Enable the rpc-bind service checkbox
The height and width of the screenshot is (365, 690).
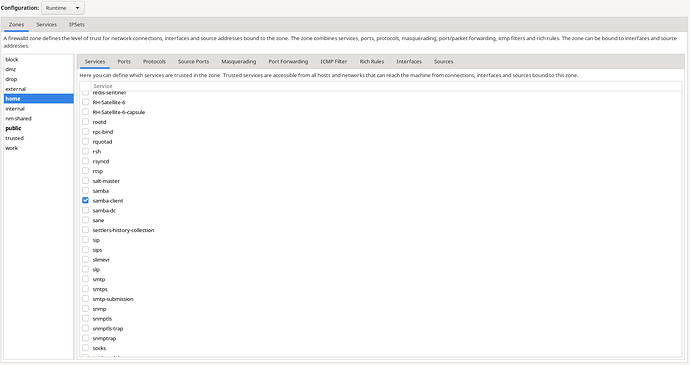pos(85,132)
